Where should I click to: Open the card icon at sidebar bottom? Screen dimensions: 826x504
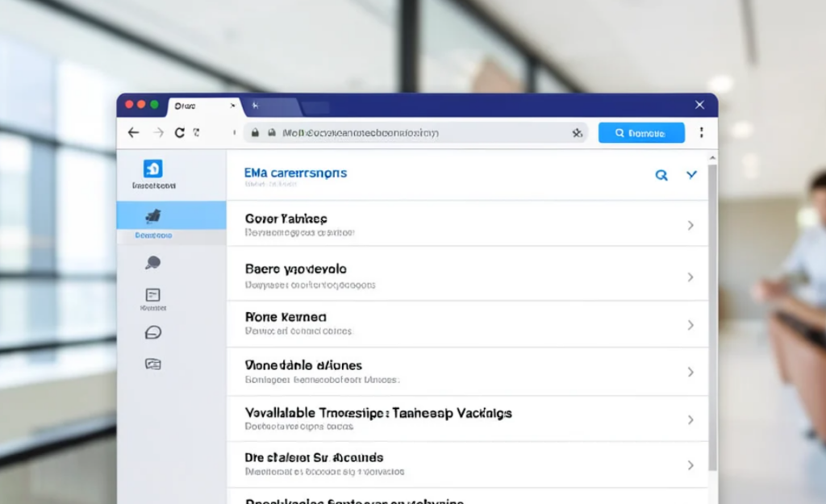point(152,364)
